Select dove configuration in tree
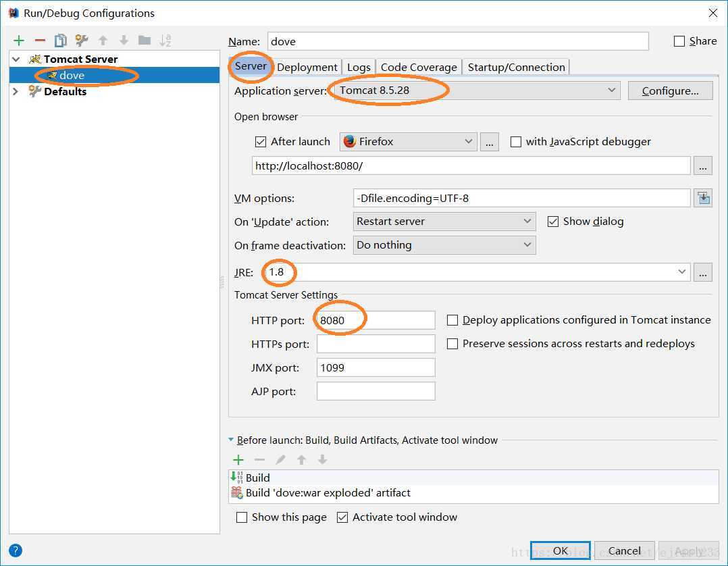The height and width of the screenshot is (566, 728). click(114, 75)
